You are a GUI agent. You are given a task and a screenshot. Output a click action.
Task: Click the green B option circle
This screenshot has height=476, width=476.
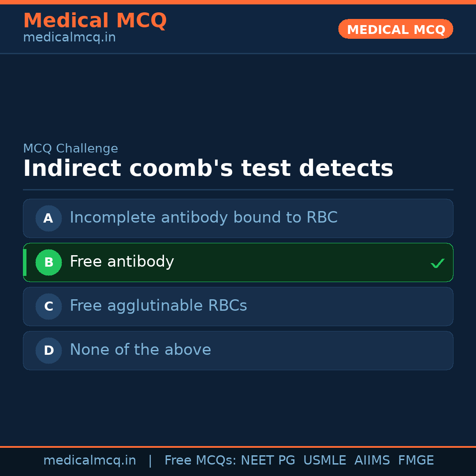click(48, 262)
